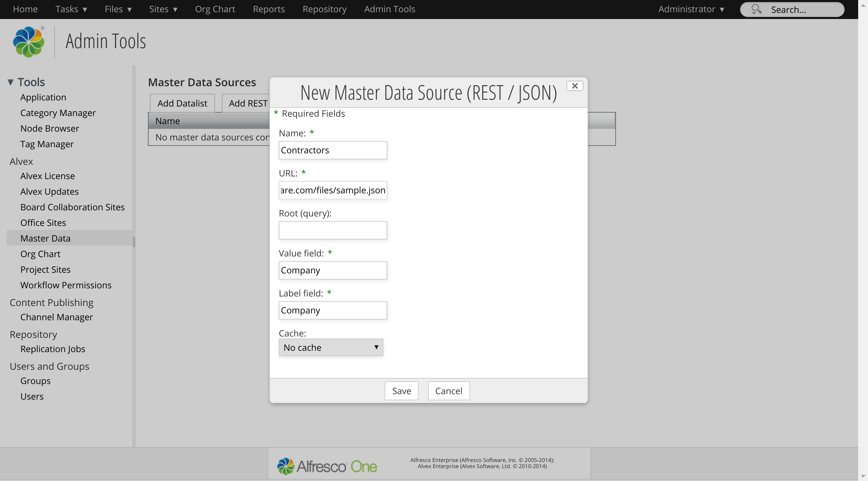
Task: Open Reports from the top bar
Action: coord(269,9)
